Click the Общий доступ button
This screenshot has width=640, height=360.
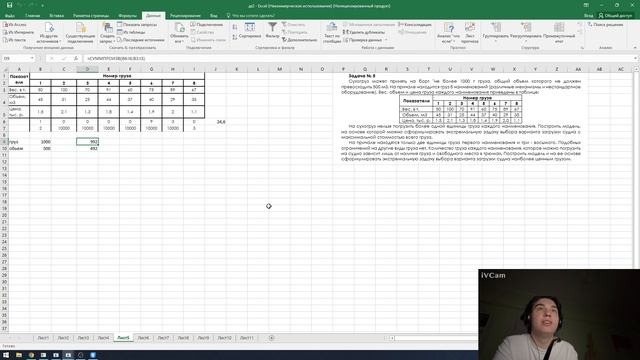[615, 16]
